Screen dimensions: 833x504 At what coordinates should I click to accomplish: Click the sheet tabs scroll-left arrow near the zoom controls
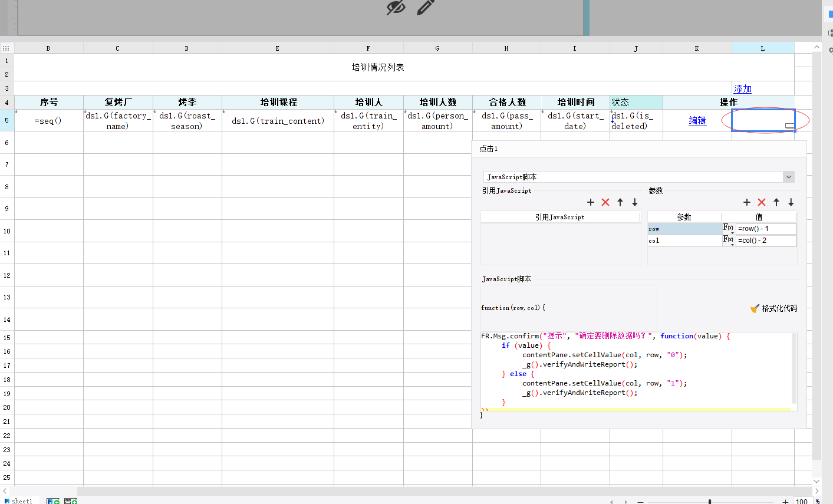click(612, 502)
